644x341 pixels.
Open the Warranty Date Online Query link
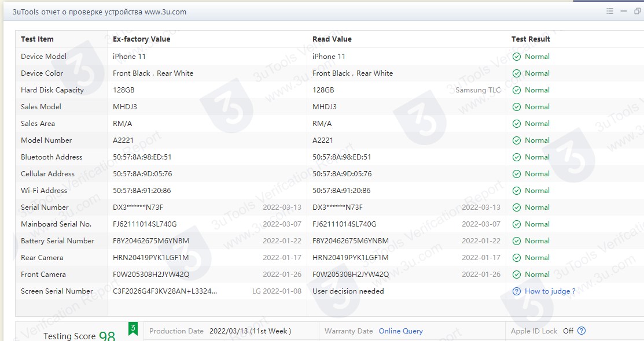coord(400,331)
